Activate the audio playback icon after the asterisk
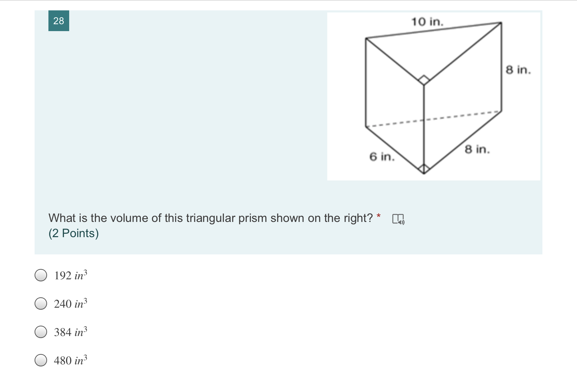The image size is (577, 392). [x=398, y=218]
